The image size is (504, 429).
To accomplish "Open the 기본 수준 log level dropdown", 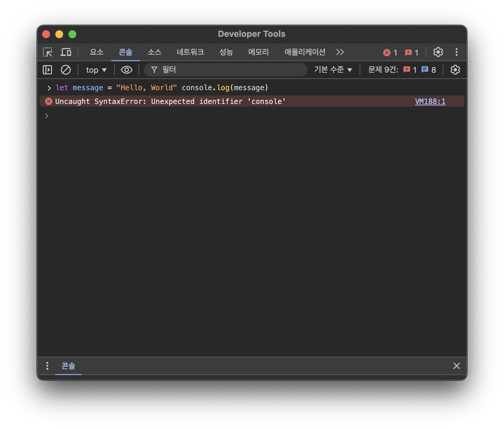I will click(x=333, y=70).
